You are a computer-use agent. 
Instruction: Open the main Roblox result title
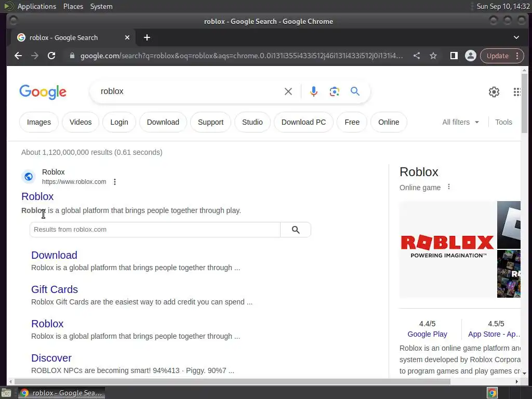click(x=37, y=196)
